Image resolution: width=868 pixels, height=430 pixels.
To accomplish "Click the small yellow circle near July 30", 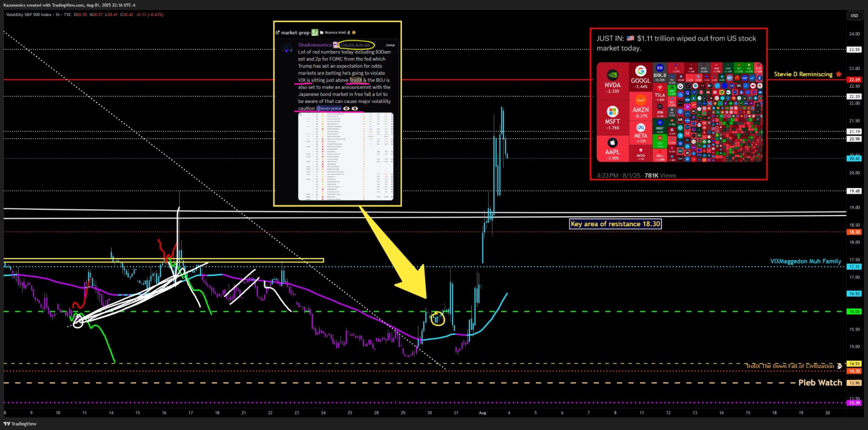I will (x=438, y=318).
